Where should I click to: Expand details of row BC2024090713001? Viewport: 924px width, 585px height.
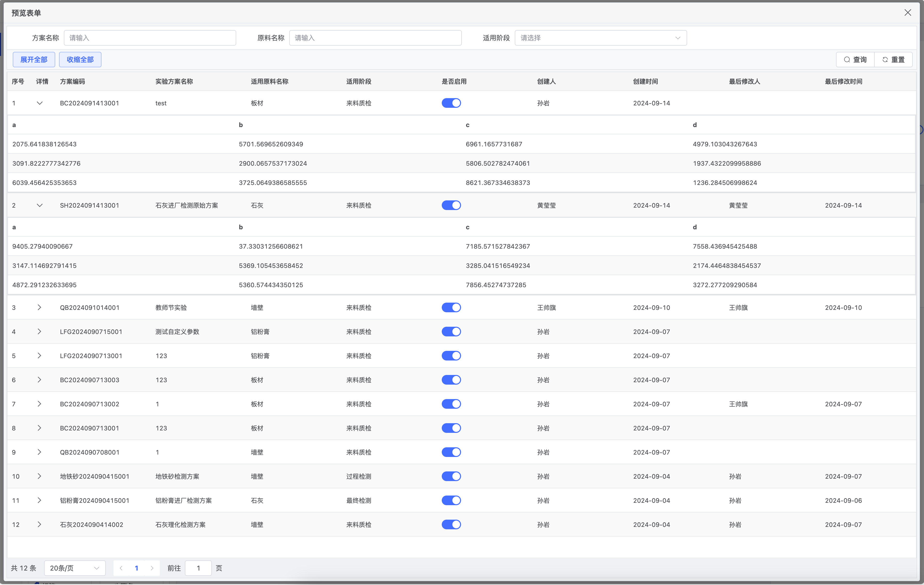coord(40,428)
